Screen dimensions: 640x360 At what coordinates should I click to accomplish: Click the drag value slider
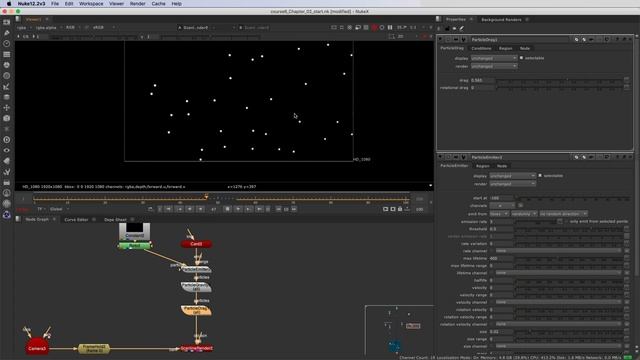coord(559,80)
